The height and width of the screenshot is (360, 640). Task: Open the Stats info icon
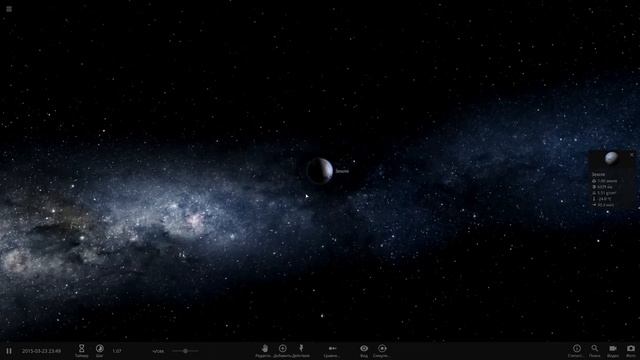click(x=577, y=350)
